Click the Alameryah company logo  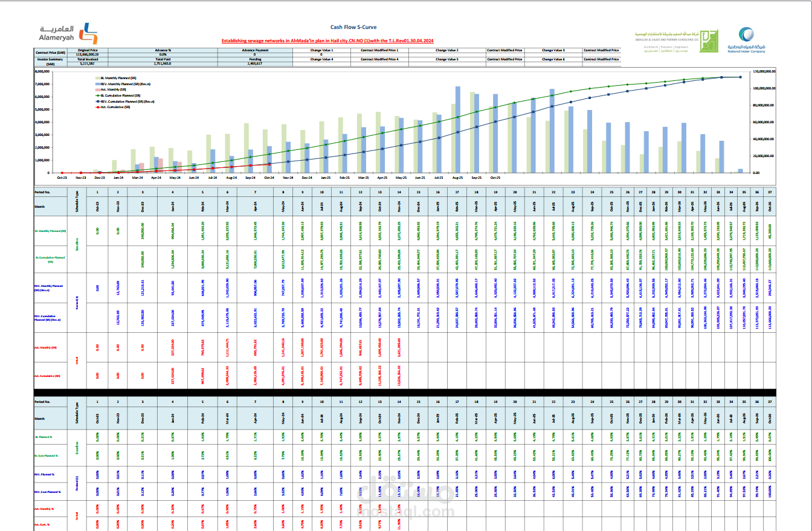pos(68,34)
